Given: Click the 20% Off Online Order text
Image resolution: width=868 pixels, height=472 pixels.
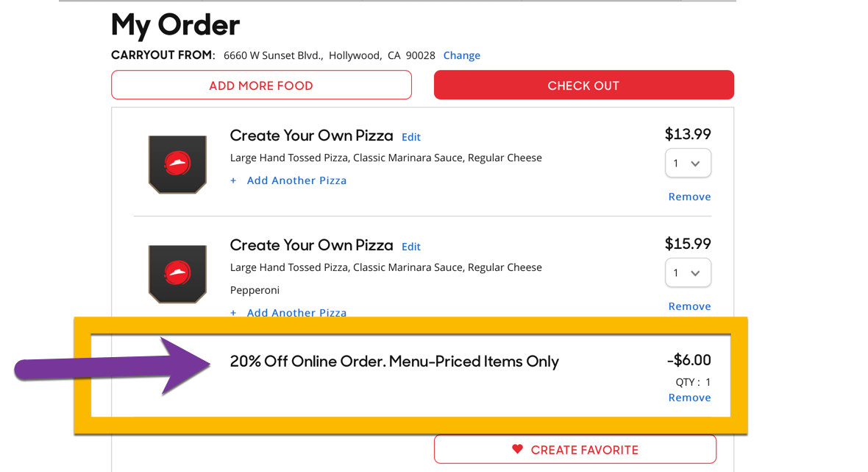Looking at the screenshot, I should point(394,362).
